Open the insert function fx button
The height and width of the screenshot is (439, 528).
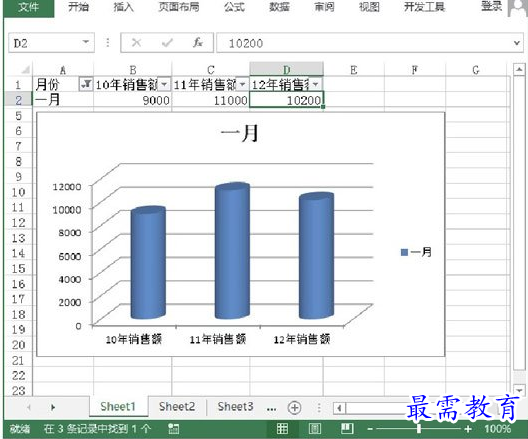tap(198, 43)
